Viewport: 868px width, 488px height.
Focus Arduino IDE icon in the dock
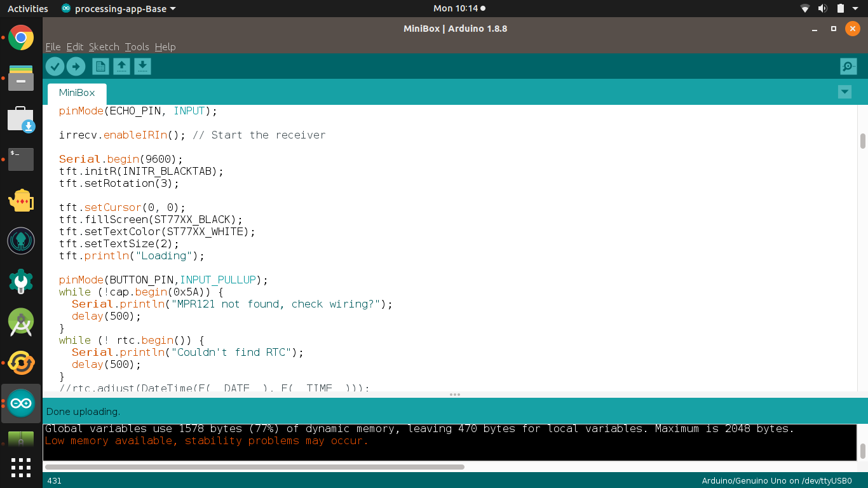click(21, 403)
